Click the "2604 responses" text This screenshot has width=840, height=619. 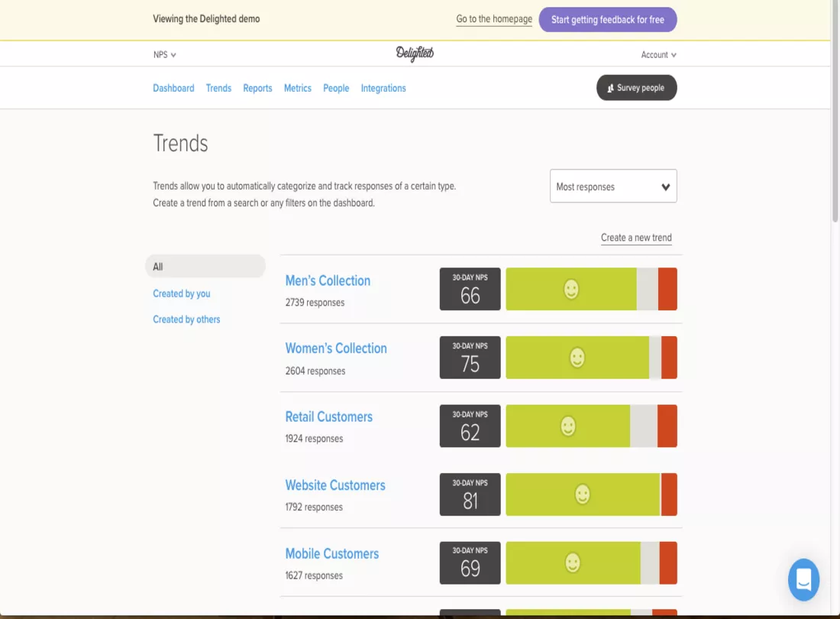[315, 371]
